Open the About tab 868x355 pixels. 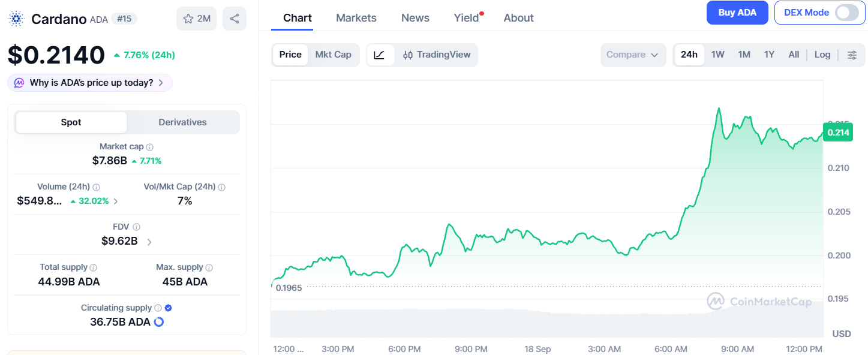point(519,18)
